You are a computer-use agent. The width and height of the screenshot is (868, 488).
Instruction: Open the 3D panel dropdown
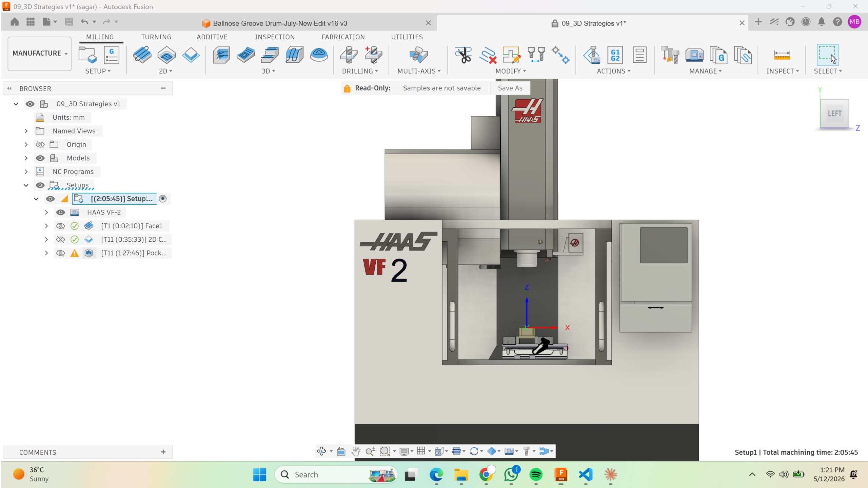coord(268,71)
